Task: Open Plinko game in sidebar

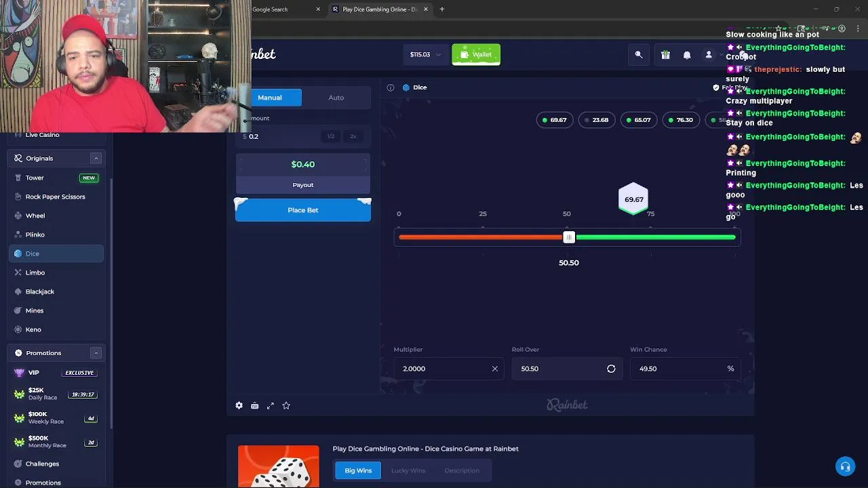Action: [56, 235]
